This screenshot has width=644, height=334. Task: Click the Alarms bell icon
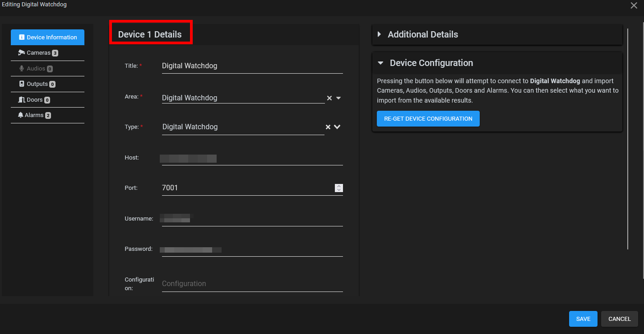point(22,115)
